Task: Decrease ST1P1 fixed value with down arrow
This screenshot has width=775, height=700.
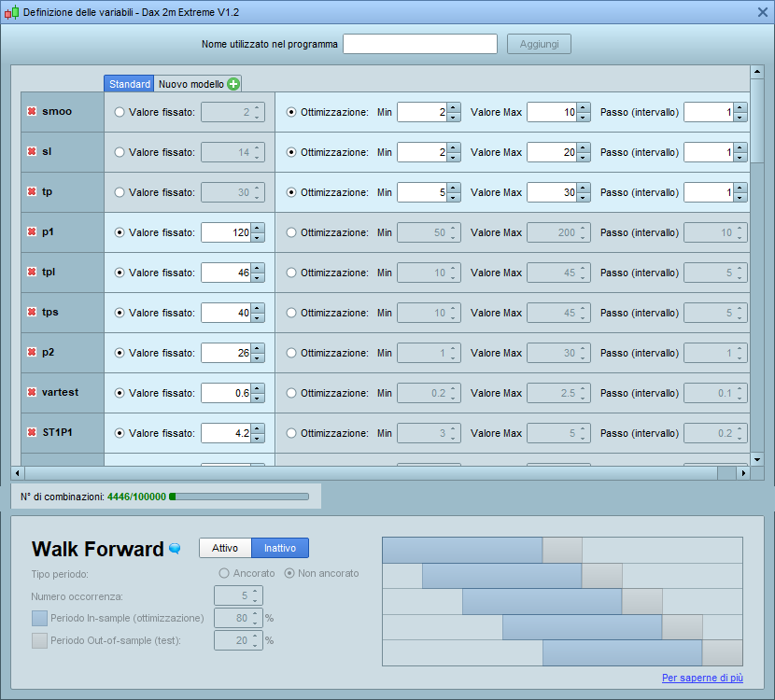Action: point(258,438)
